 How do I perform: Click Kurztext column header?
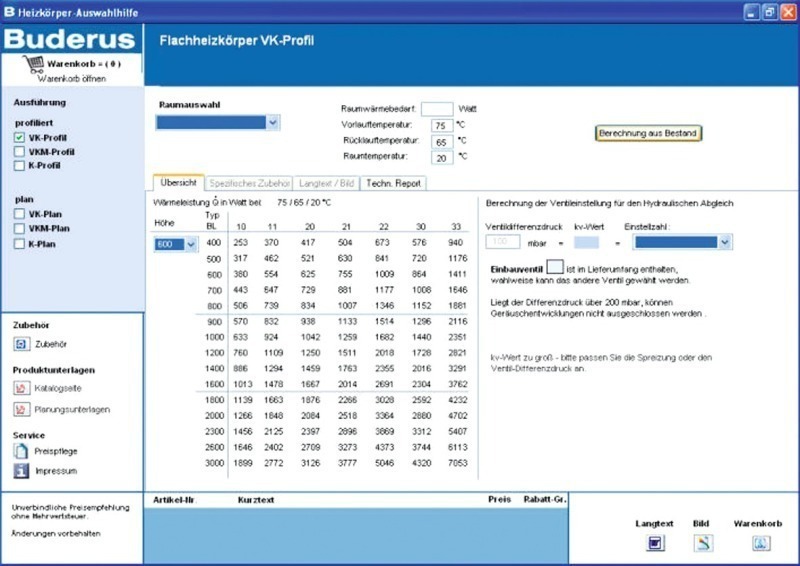tap(256, 500)
